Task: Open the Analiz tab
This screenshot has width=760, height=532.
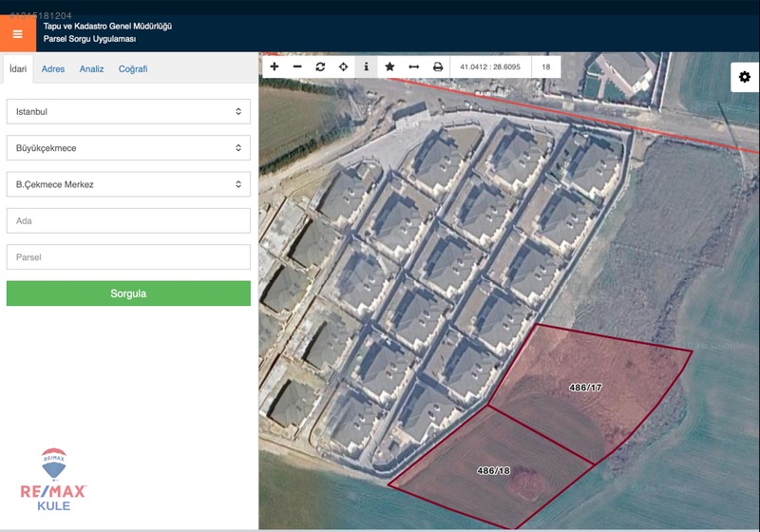Action: click(x=91, y=68)
